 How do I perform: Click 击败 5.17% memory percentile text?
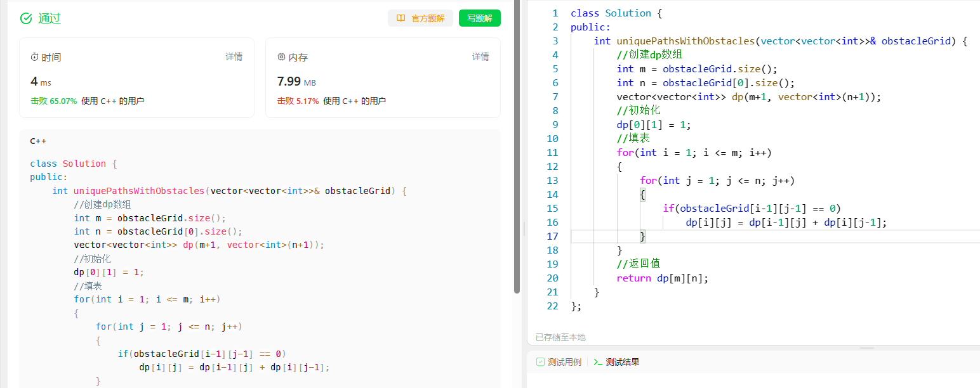[298, 101]
